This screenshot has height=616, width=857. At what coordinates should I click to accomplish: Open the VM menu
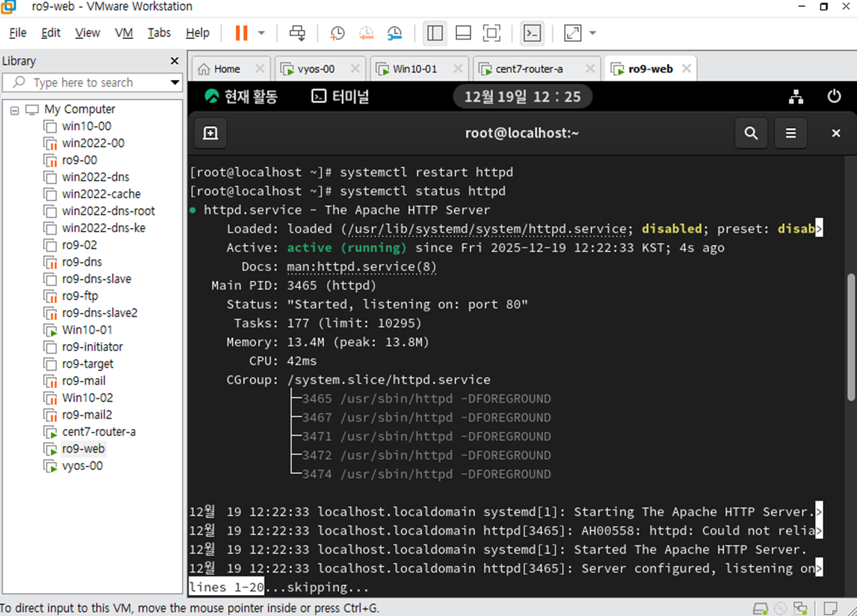(124, 33)
